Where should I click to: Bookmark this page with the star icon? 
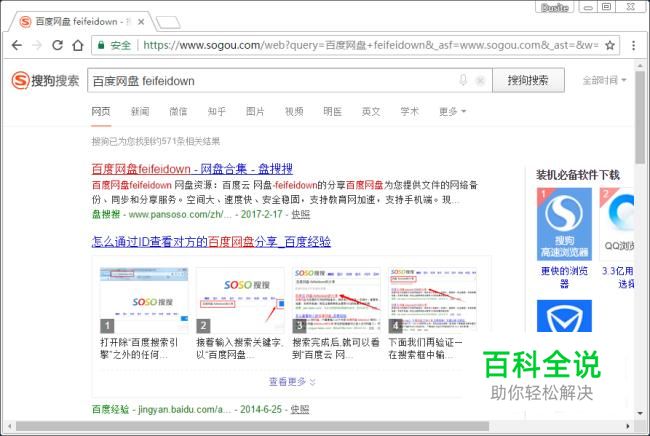point(609,45)
